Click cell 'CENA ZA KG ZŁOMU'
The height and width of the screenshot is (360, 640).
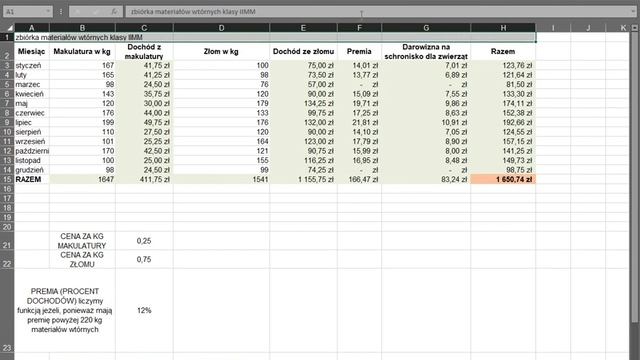click(82, 259)
